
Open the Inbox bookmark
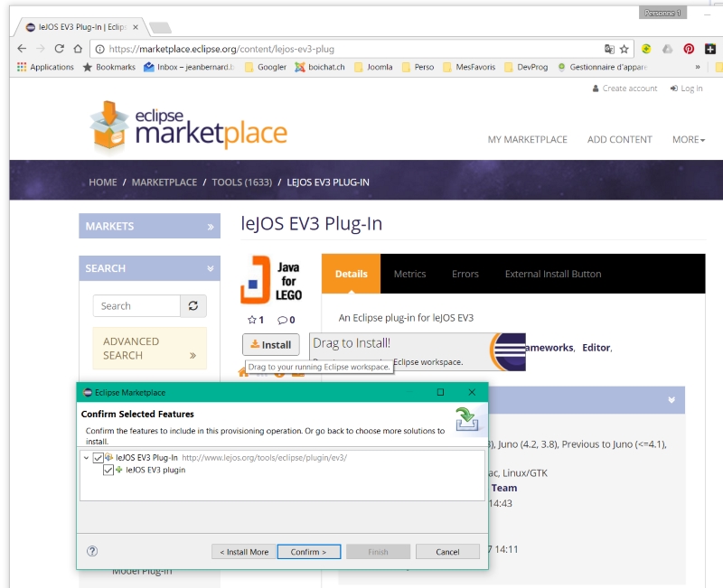(189, 67)
